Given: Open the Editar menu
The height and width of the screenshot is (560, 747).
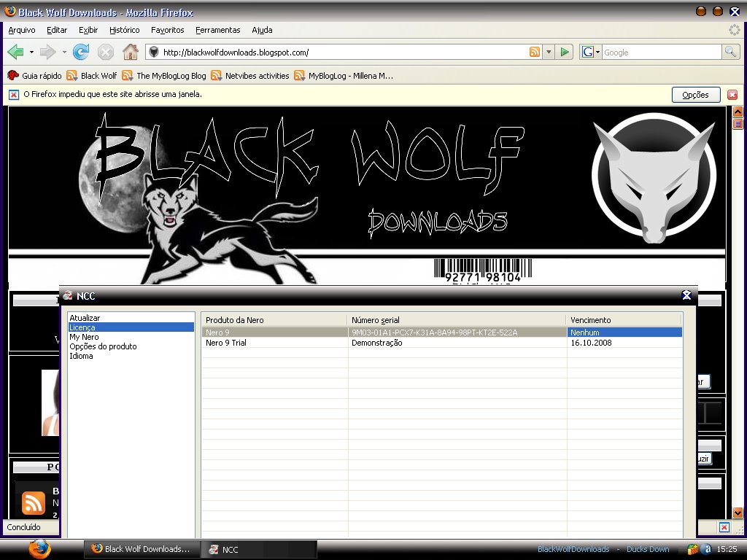Looking at the screenshot, I should pyautogui.click(x=57, y=30).
